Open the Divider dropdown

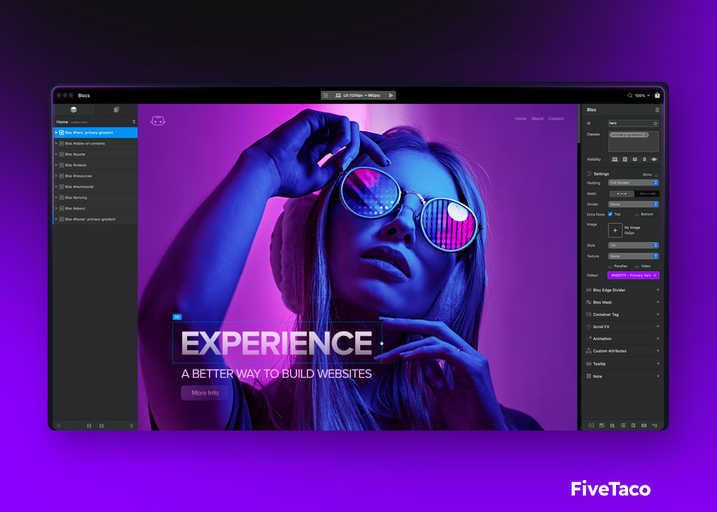633,204
